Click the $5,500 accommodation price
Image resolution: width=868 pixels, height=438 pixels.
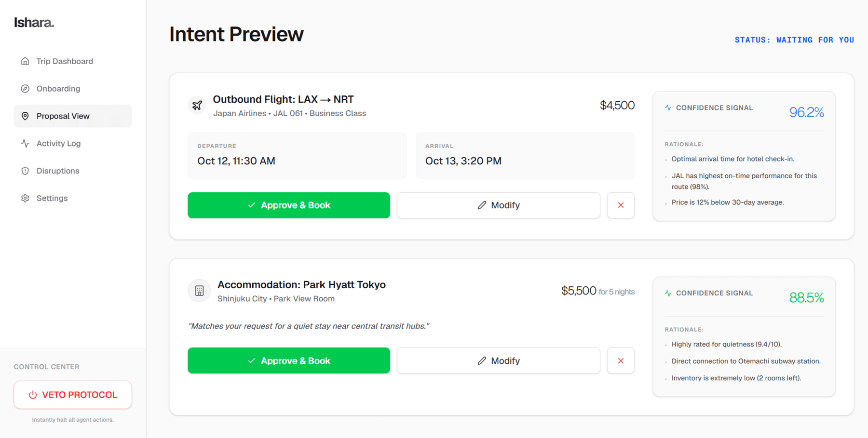point(579,291)
